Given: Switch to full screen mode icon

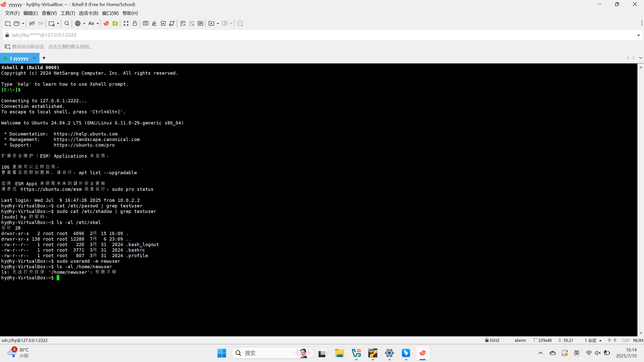Looking at the screenshot, I should tap(126, 23).
